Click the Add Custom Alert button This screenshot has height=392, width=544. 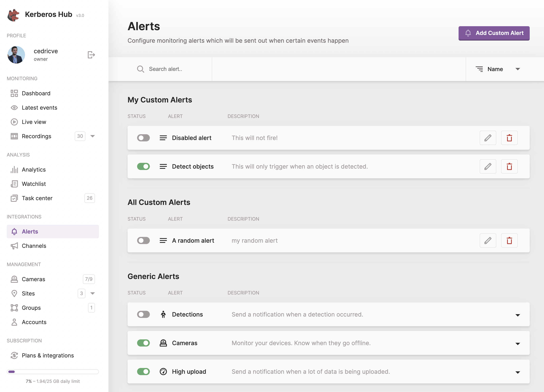[x=494, y=33]
